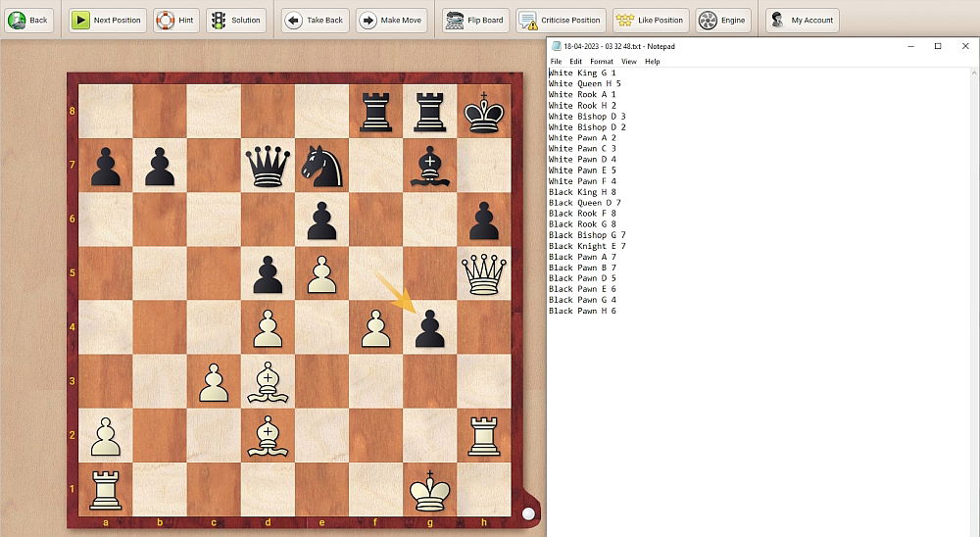Viewport: 980px width, 537px height.
Task: Expand the View menu in Notepad
Action: [628, 62]
